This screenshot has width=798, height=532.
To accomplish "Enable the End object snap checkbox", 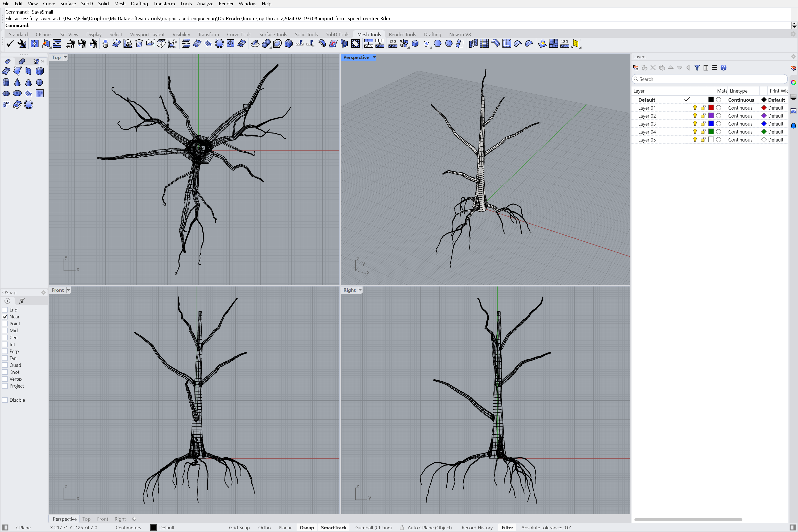I will [x=5, y=310].
